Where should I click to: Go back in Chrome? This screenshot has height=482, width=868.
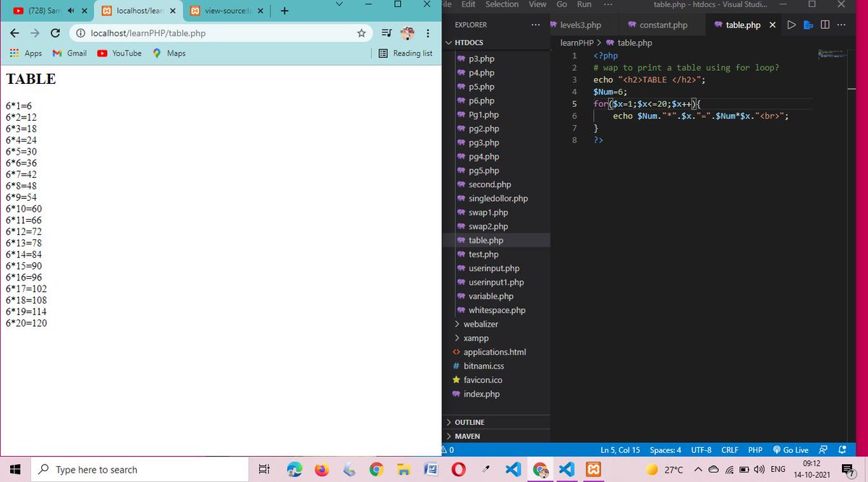[x=14, y=33]
